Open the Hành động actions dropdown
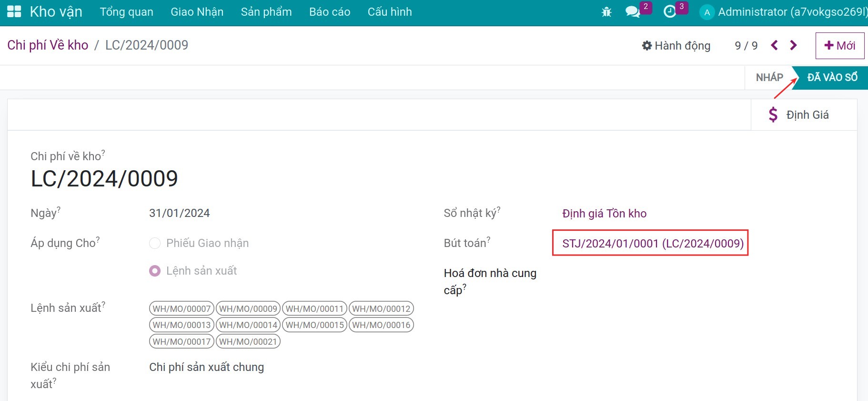Screen dimensions: 868x401 (x=676, y=46)
